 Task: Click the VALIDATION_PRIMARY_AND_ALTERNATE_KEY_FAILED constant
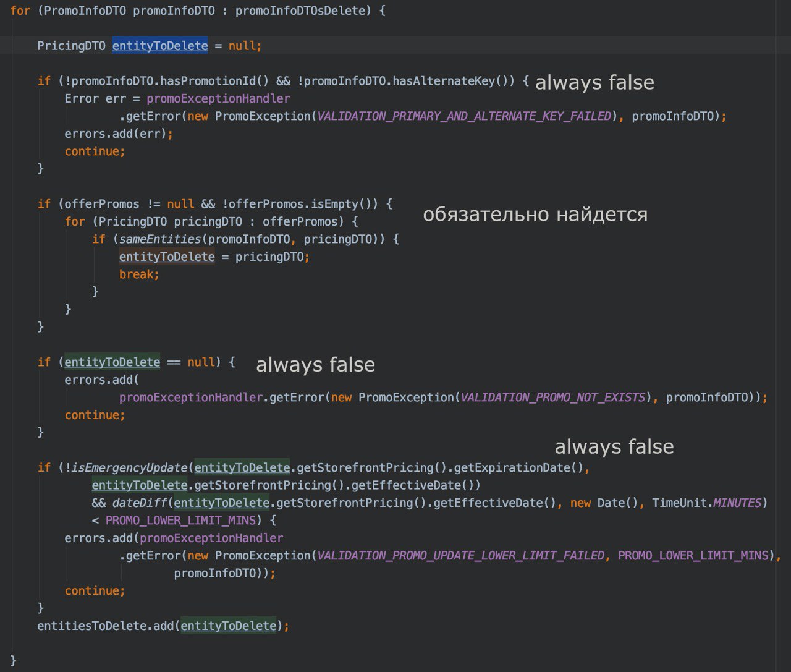coord(464,116)
